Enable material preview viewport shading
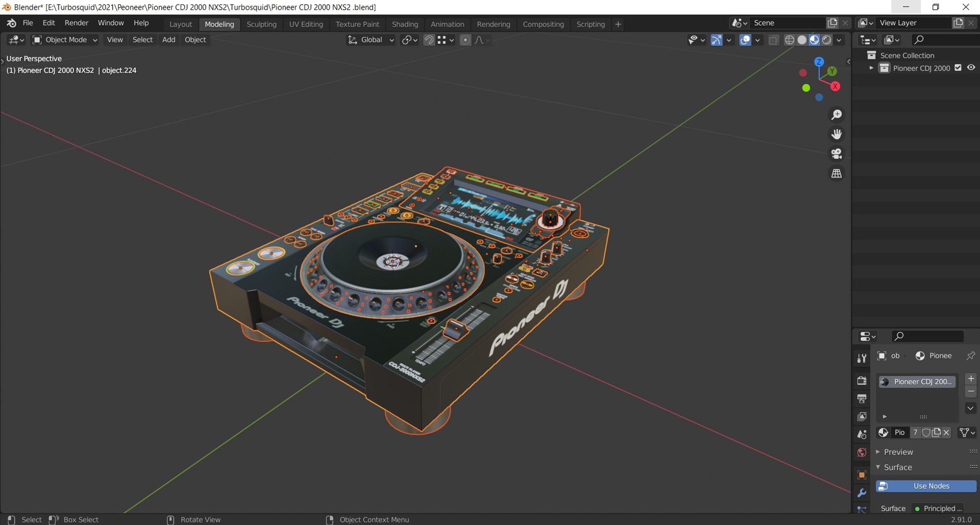This screenshot has width=980, height=525. pyautogui.click(x=814, y=40)
